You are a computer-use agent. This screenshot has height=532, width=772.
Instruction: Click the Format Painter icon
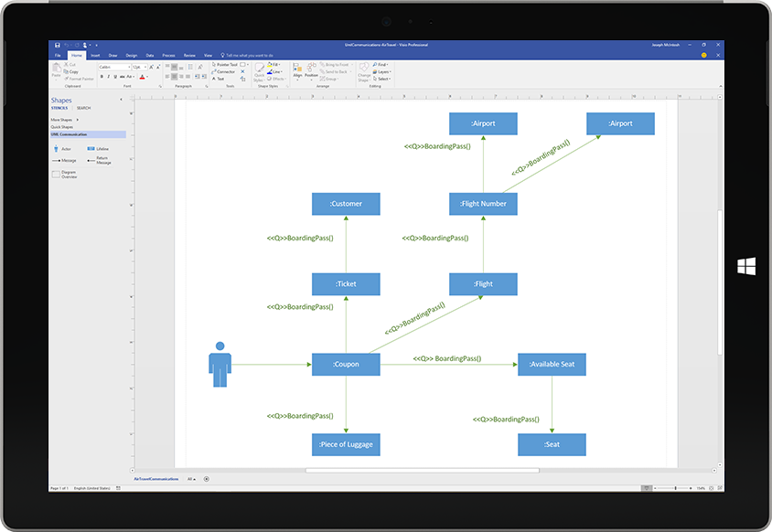[80, 79]
